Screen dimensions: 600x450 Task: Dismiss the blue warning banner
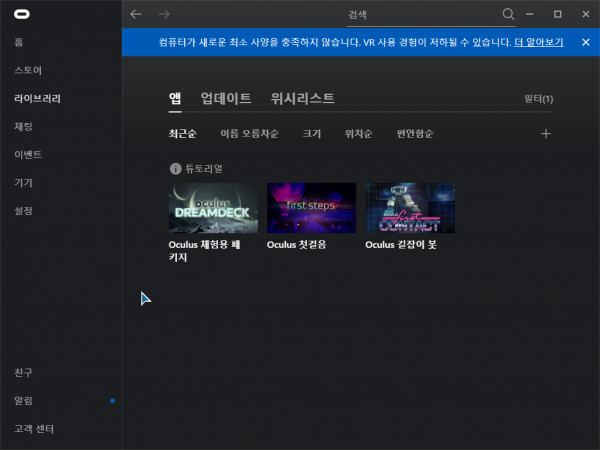[585, 42]
